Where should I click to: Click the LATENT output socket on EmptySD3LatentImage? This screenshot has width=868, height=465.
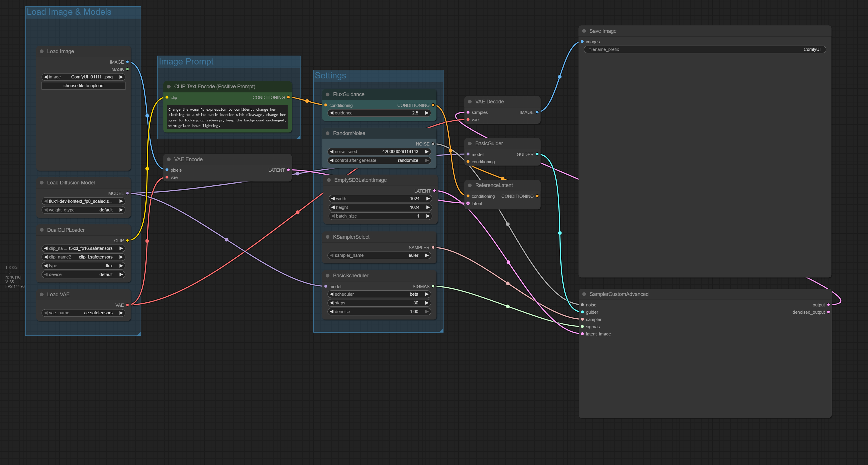pos(434,191)
